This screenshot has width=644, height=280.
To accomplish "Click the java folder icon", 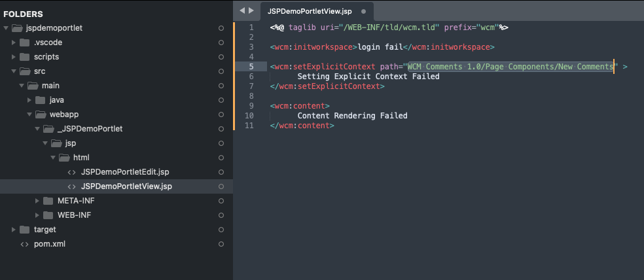I will click(41, 100).
